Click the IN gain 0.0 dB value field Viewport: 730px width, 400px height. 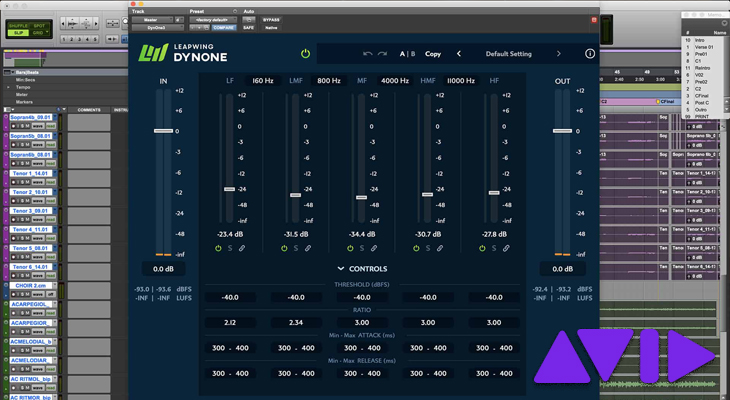[163, 269]
